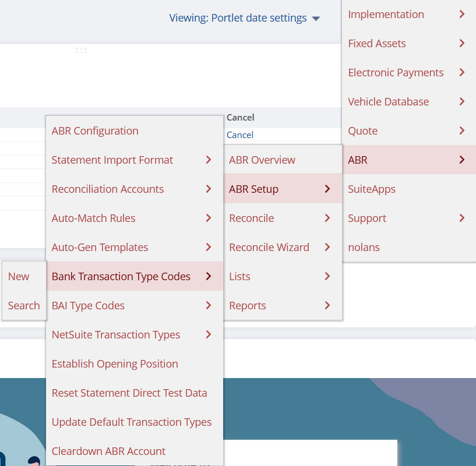Open ABR Configuration menu item
Viewport: 476px width, 466px height.
[x=95, y=131]
